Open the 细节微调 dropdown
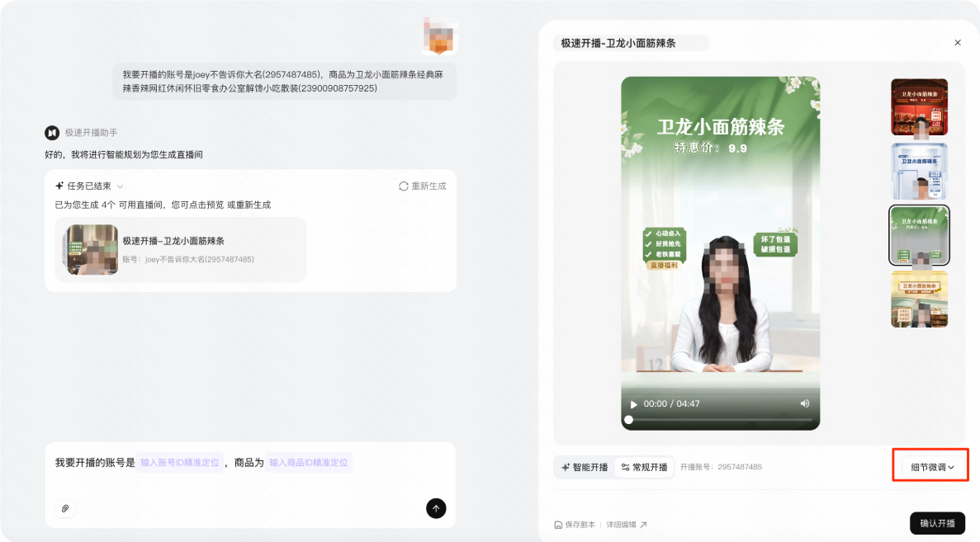Image resolution: width=980 pixels, height=542 pixels. [x=932, y=467]
